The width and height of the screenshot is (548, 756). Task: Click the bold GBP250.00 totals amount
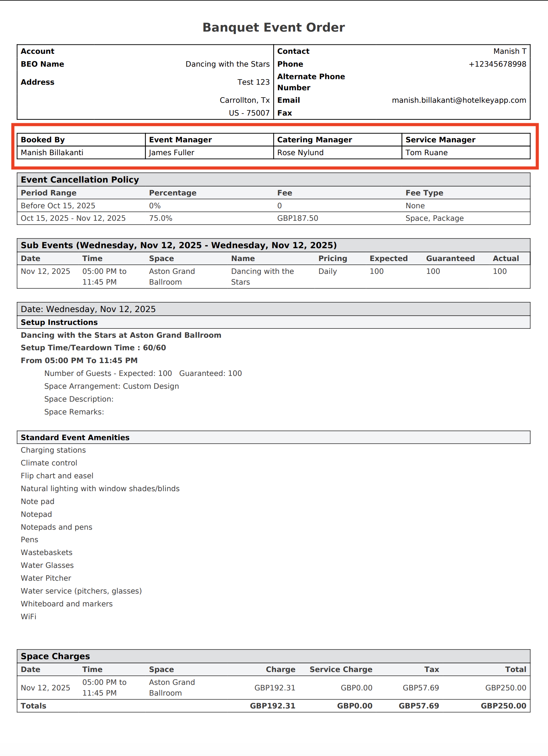point(503,706)
